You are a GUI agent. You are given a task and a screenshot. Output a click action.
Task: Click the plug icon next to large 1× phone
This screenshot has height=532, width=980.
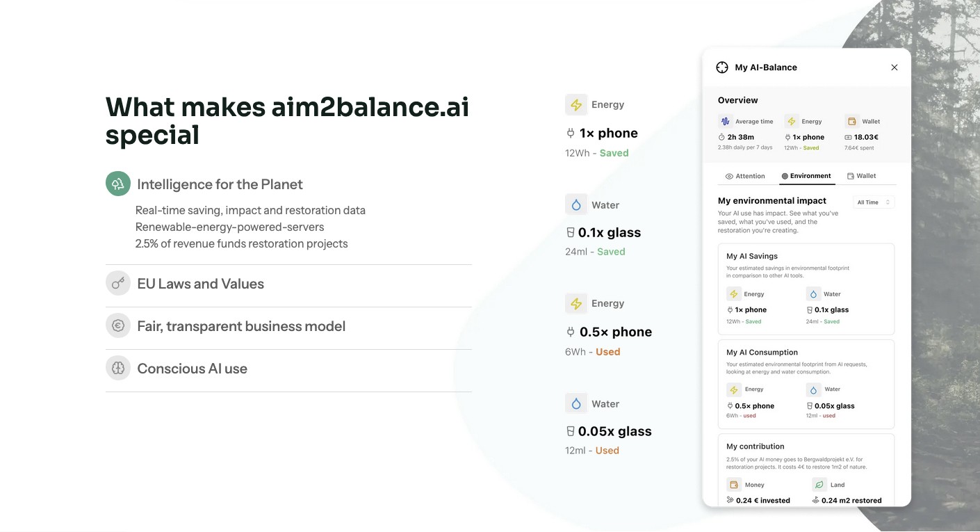571,133
